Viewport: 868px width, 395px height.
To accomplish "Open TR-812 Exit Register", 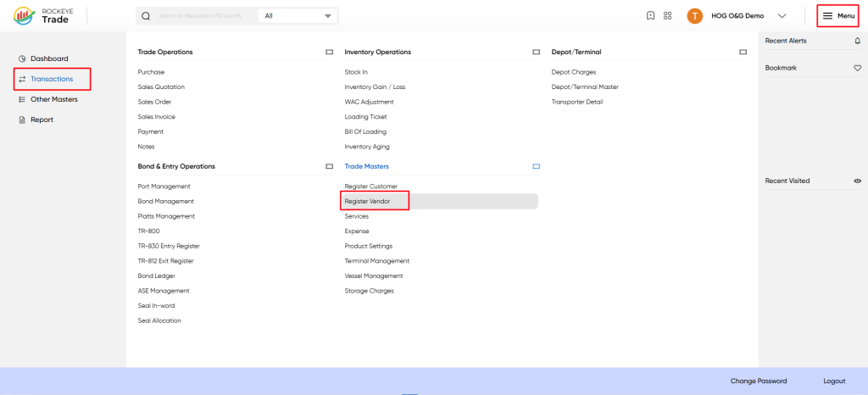I will tap(166, 262).
